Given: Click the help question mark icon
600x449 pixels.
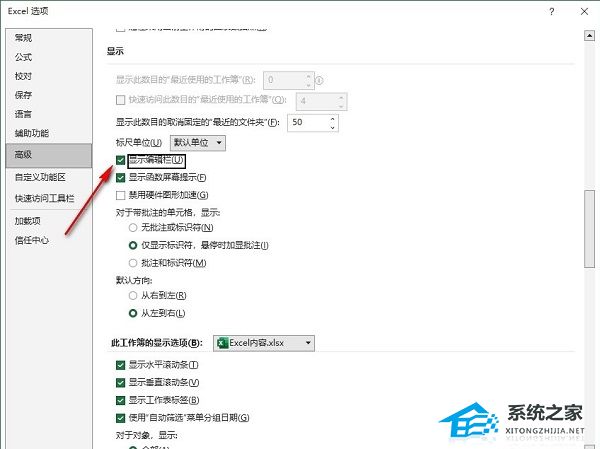Looking at the screenshot, I should pyautogui.click(x=551, y=12).
